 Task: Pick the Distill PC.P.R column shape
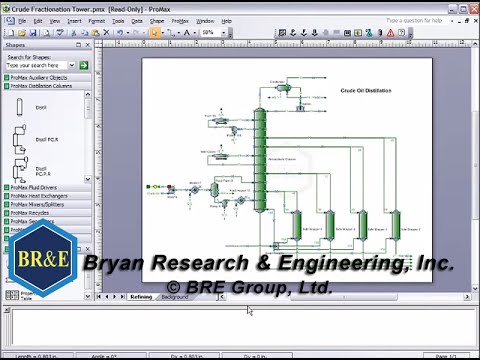click(x=21, y=170)
